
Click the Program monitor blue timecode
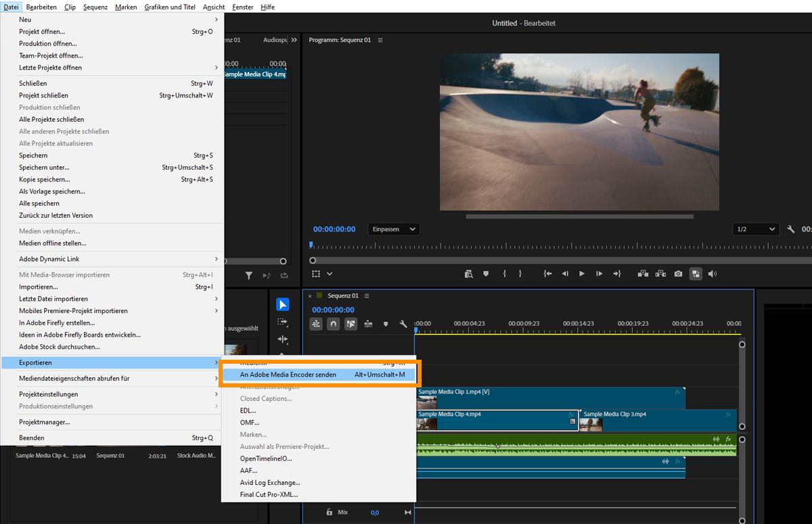[x=334, y=229]
